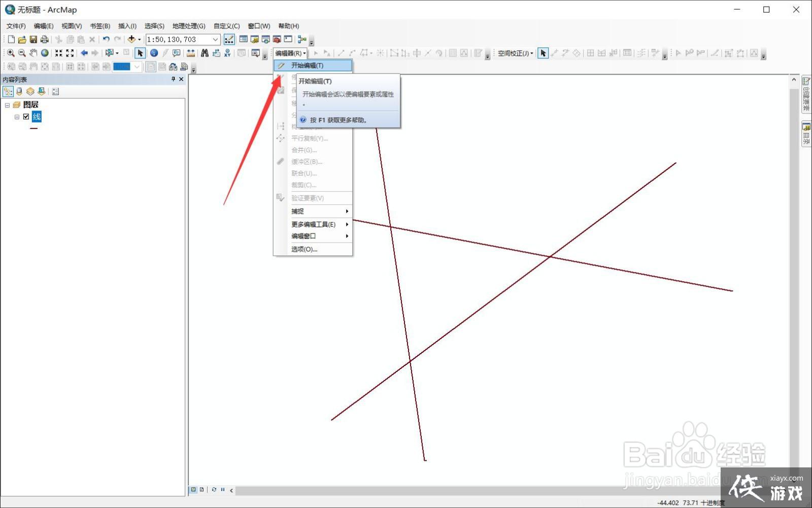Screen dimensions: 812x508
Task: Open the 文件(F) menu
Action: (x=16, y=26)
